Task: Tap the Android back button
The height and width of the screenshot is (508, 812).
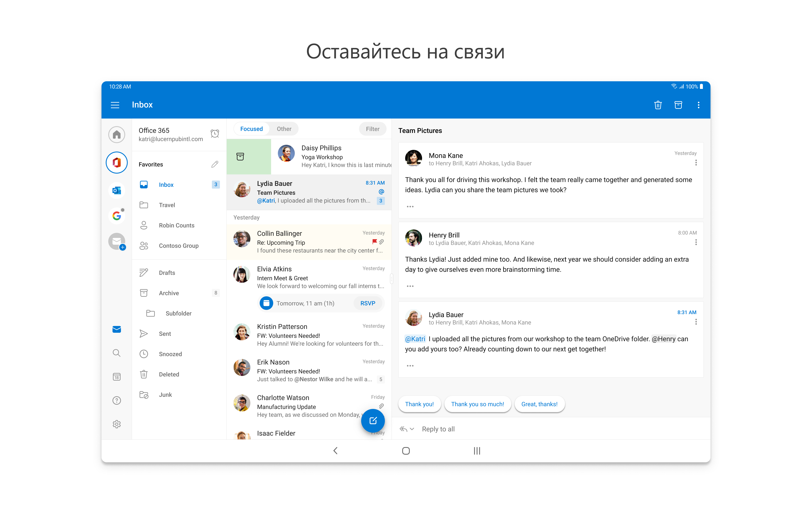Action: pos(335,451)
